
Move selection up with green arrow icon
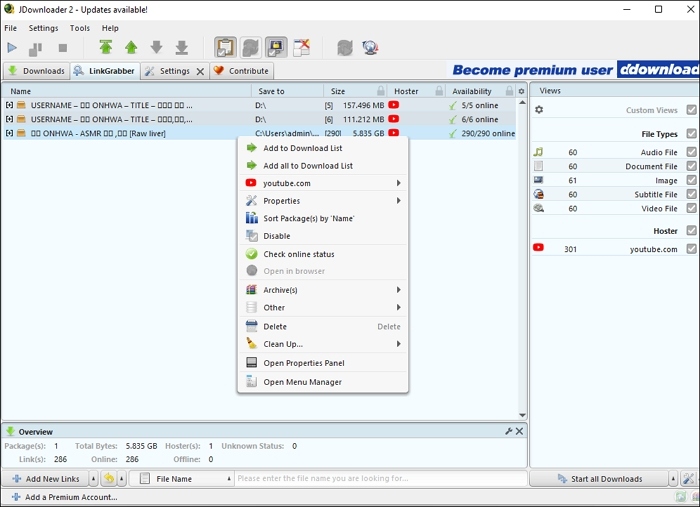[131, 47]
